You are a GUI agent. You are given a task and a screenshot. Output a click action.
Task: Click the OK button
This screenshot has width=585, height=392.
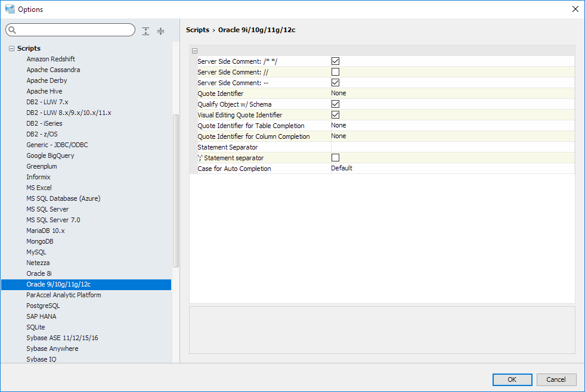point(512,379)
